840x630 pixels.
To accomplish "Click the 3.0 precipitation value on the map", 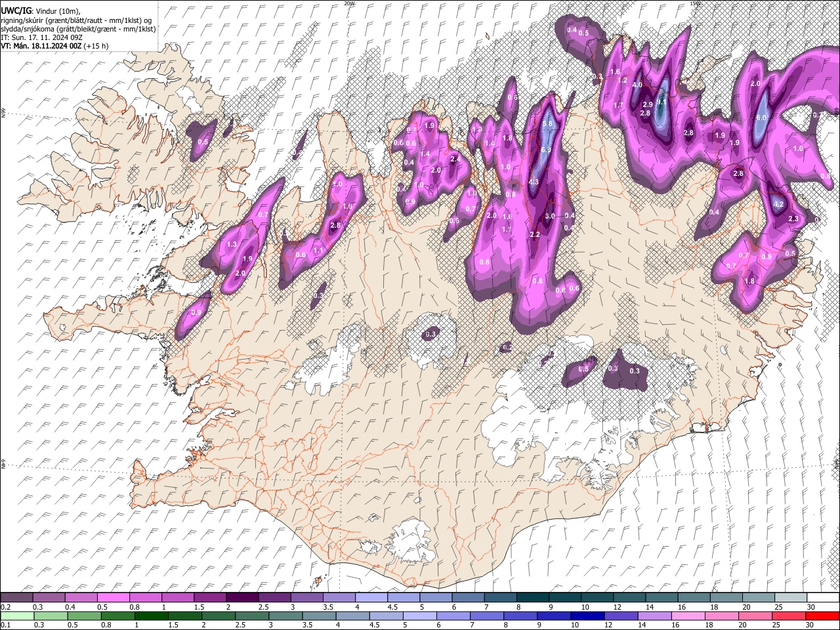I will click(550, 216).
